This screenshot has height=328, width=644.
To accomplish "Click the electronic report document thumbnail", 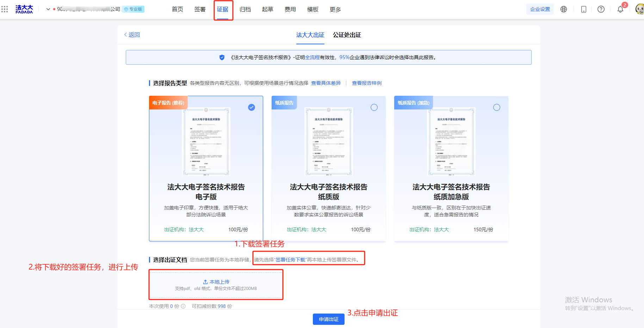I will point(206,141).
